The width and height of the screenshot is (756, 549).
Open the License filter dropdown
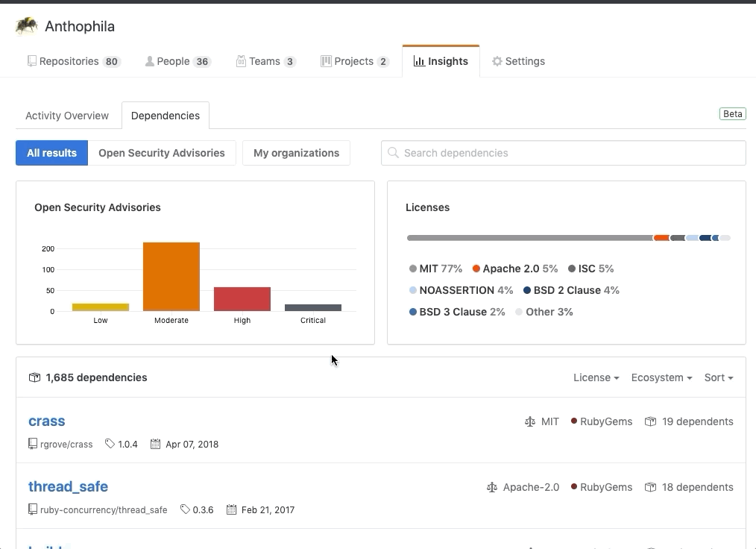pyautogui.click(x=596, y=377)
